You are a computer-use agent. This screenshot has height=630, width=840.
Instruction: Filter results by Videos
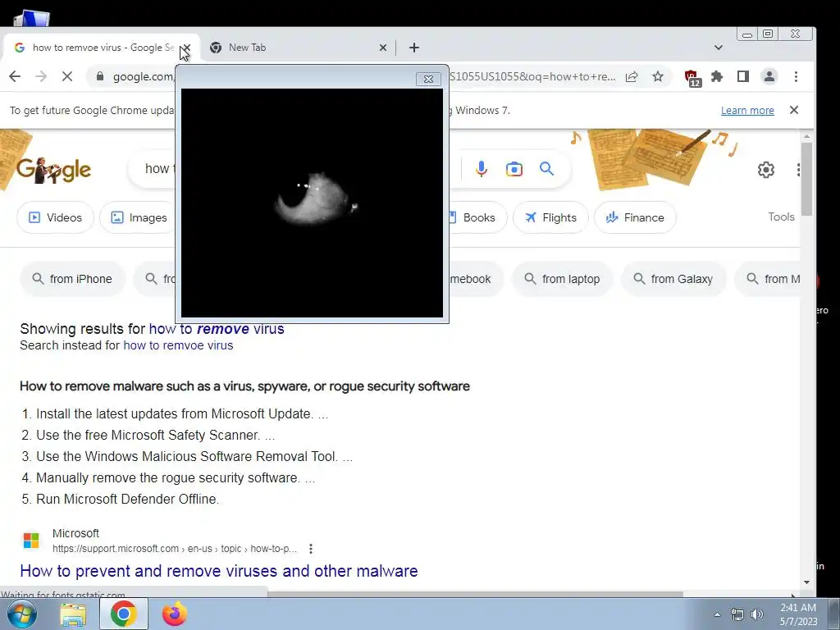point(56,217)
